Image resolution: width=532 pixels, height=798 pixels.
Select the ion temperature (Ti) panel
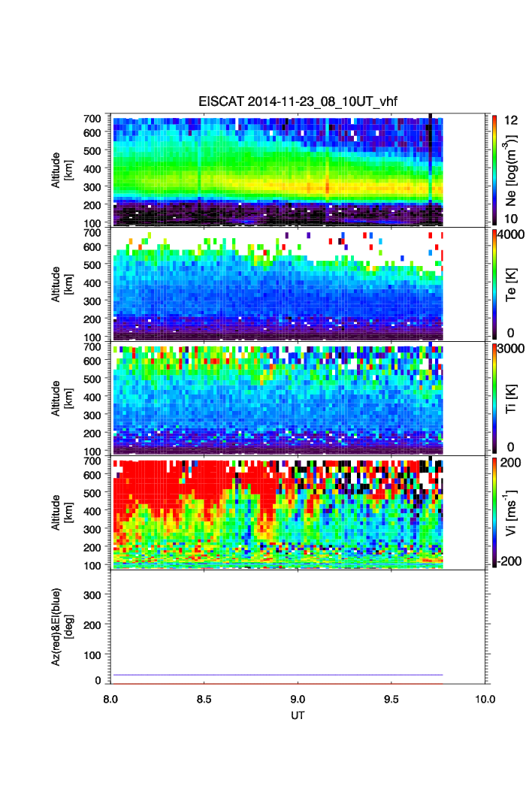pyautogui.click(x=277, y=399)
